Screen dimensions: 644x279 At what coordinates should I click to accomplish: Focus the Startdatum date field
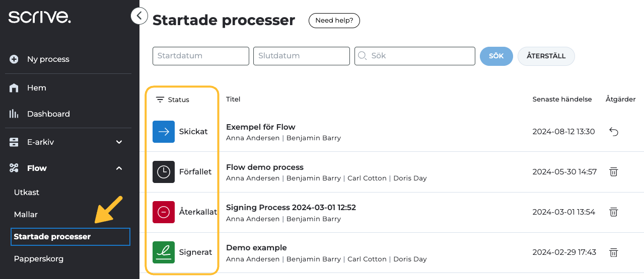200,56
